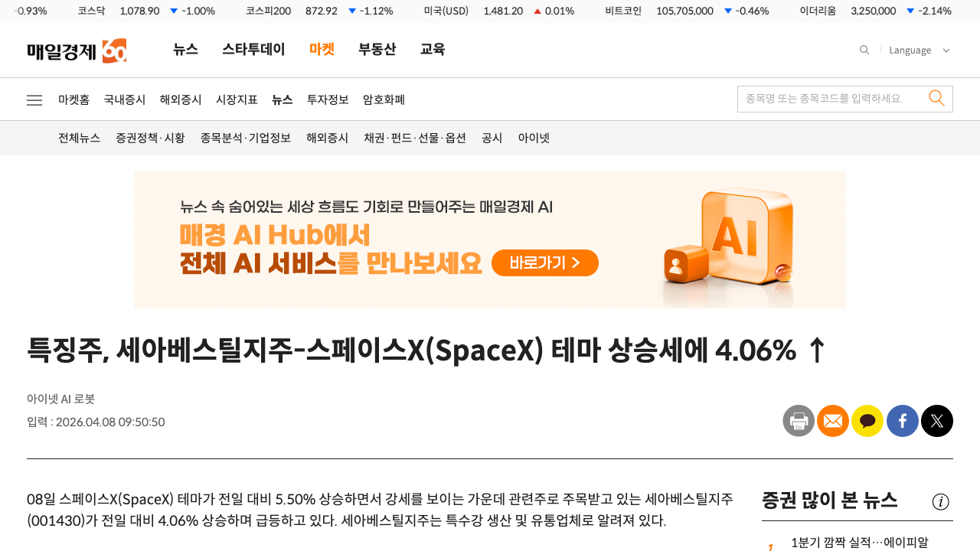Open the hamburger menu beside 마켓홈
The height and width of the screenshot is (551, 980).
34,100
